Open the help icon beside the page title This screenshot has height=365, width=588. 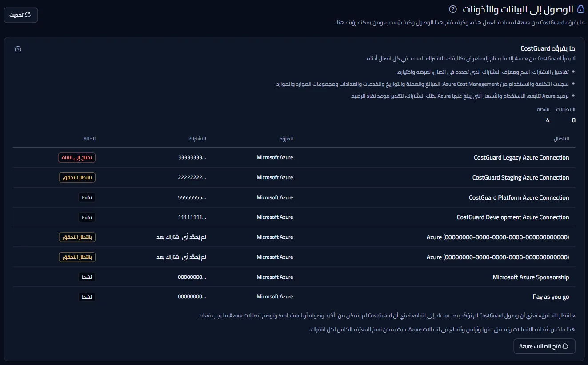453,9
